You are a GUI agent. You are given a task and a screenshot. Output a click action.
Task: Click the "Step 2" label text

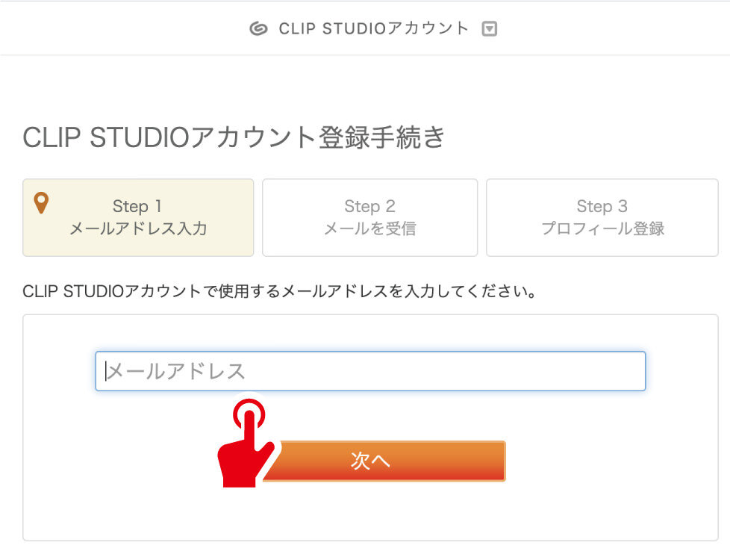[x=369, y=206]
